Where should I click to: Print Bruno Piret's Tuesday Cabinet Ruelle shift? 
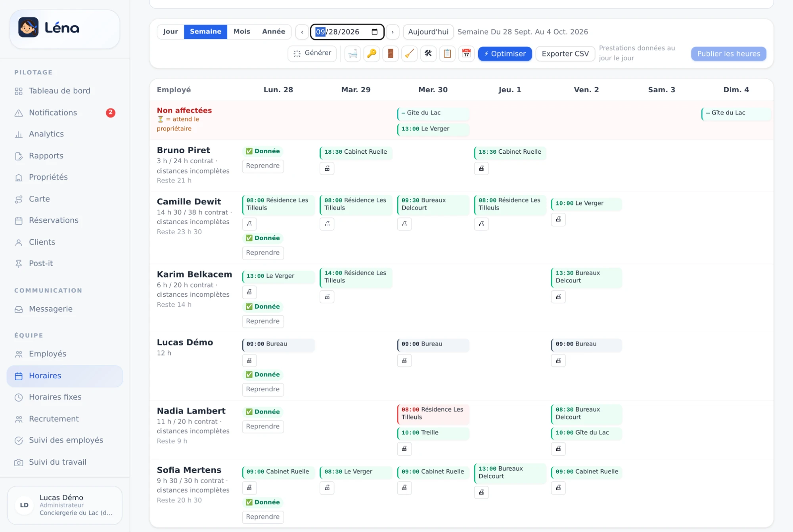tap(327, 168)
